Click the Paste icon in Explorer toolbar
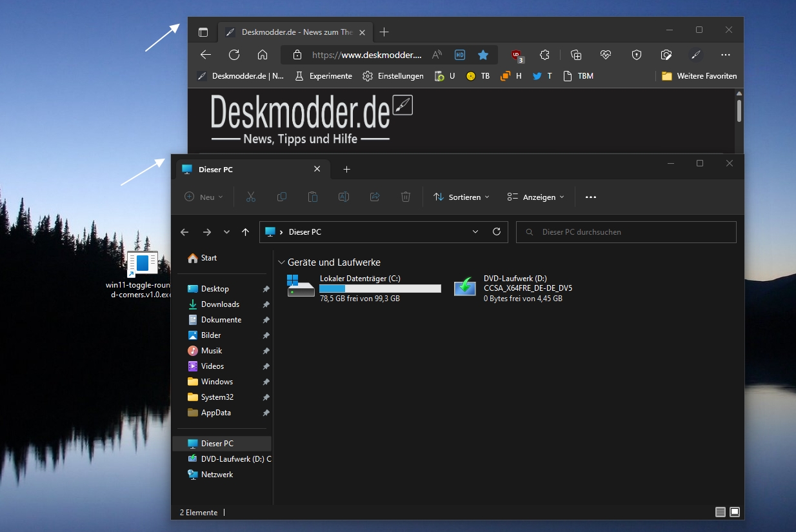796x532 pixels. [313, 197]
